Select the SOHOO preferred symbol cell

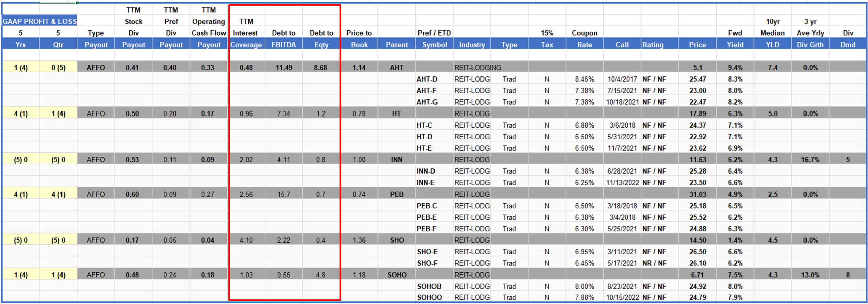point(429,297)
